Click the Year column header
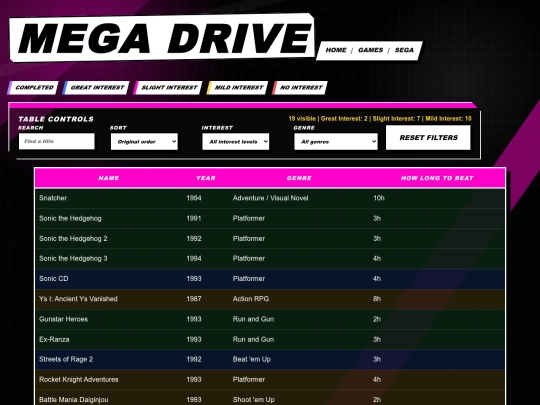This screenshot has width=540, height=405. point(206,178)
